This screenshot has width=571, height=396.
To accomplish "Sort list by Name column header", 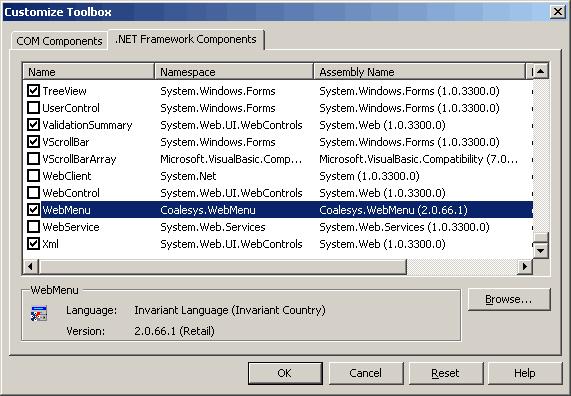I will point(88,71).
